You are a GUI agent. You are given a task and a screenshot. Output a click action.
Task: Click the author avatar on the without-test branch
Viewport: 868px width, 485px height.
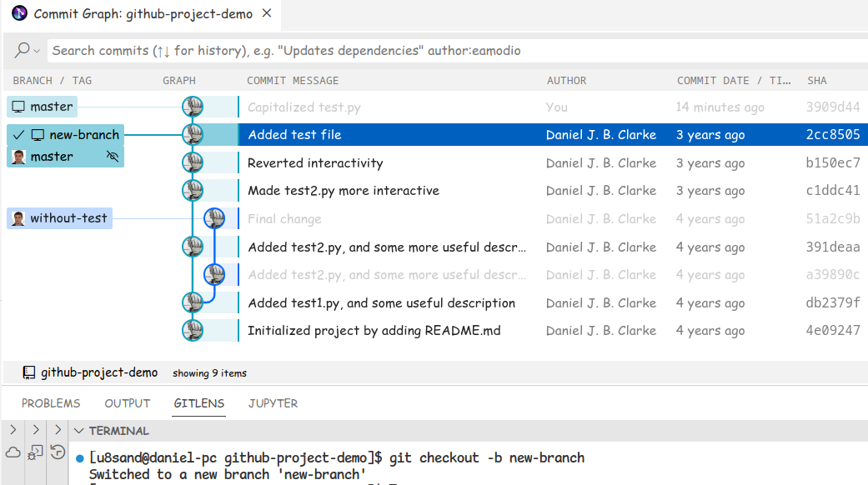[x=18, y=218]
